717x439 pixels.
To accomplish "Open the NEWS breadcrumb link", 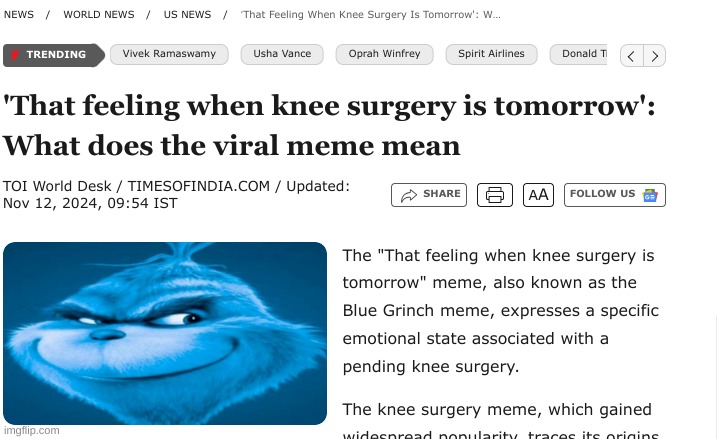I will [19, 15].
